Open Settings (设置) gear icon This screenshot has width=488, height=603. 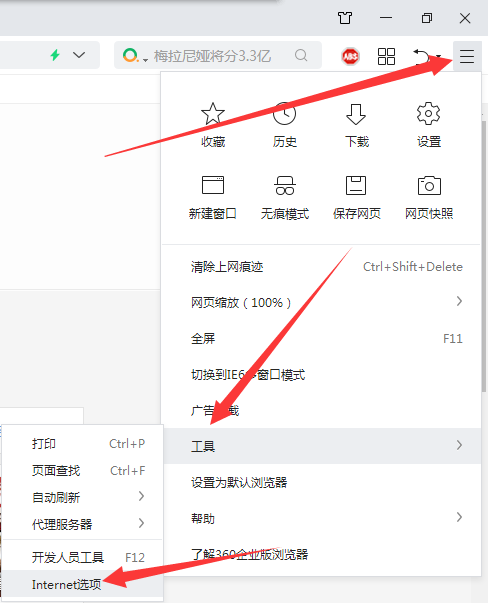[428, 113]
